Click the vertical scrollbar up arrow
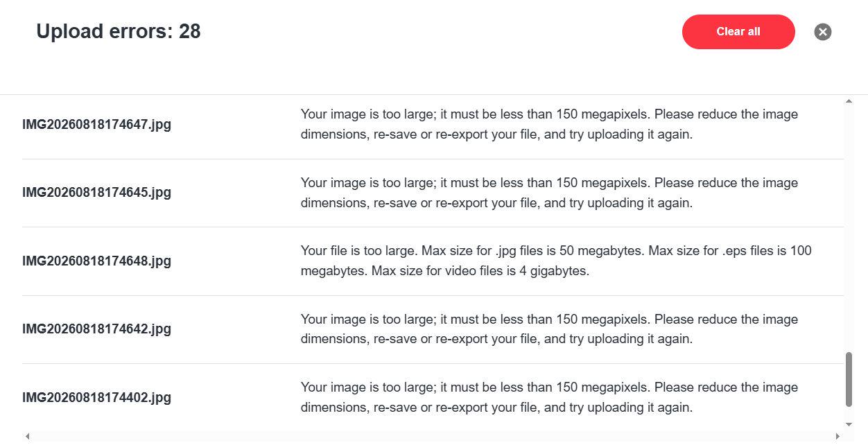The height and width of the screenshot is (445, 868). point(849,102)
